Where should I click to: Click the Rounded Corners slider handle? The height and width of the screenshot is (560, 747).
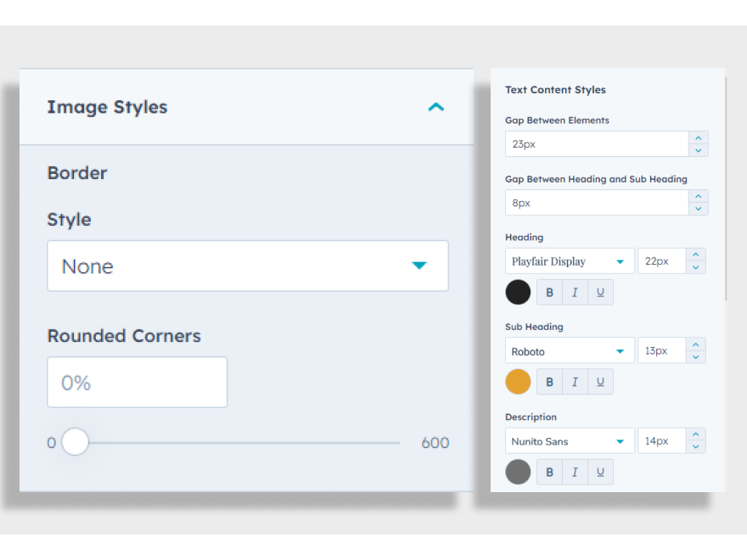pyautogui.click(x=75, y=442)
